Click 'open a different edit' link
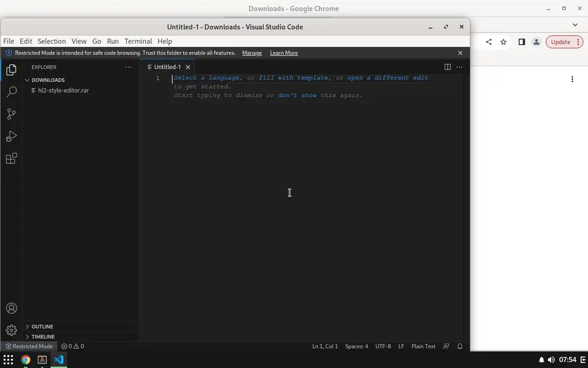This screenshot has height=368, width=588. coord(388,78)
